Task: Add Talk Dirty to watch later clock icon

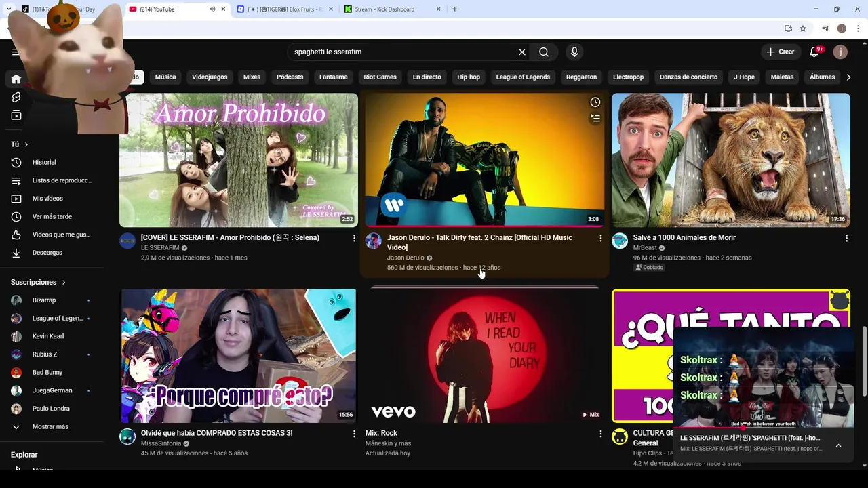Action: (x=595, y=102)
